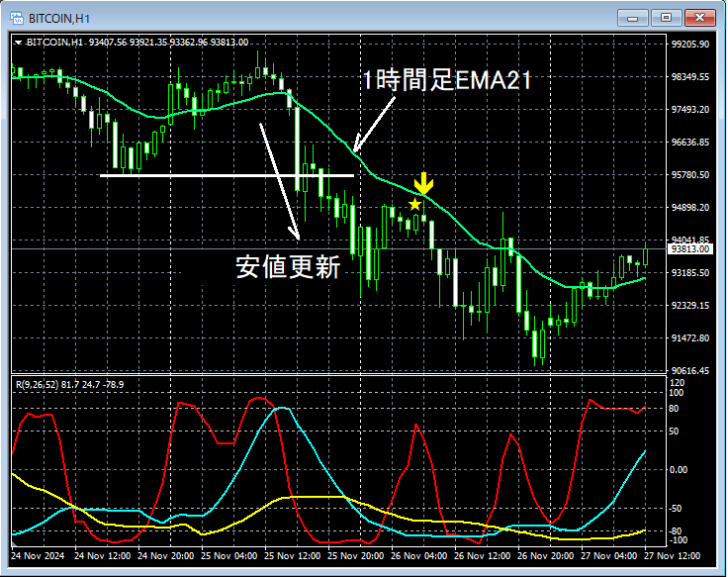Select the 安値更新 text annotation
The width and height of the screenshot is (728, 577).
pos(288,267)
